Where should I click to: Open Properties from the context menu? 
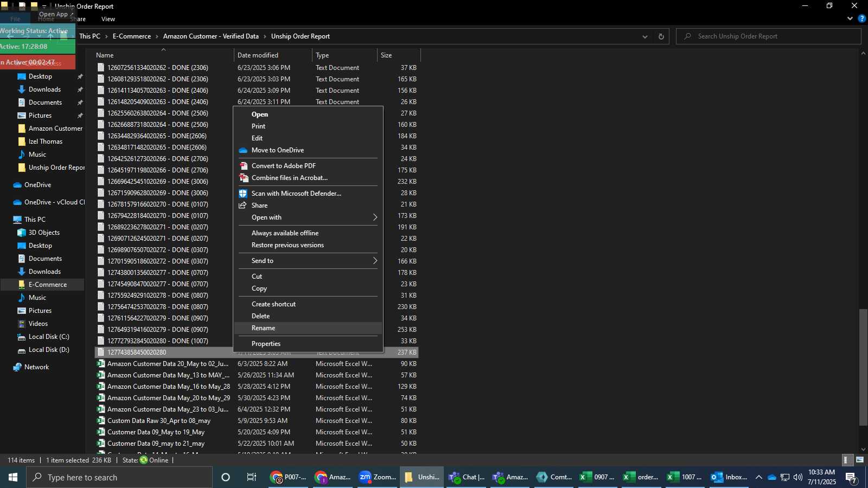coord(308,344)
